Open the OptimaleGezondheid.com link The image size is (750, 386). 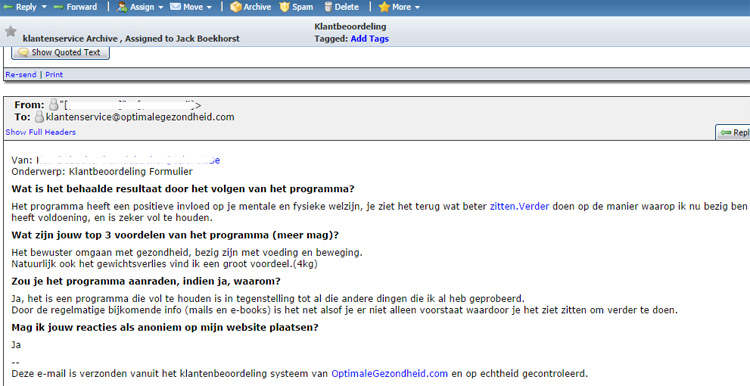pos(389,374)
